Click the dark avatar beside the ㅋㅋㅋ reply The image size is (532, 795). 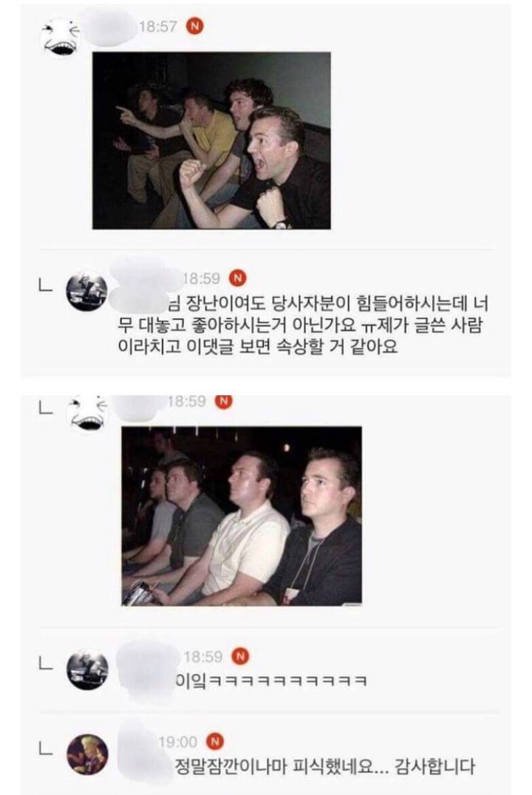(87, 669)
